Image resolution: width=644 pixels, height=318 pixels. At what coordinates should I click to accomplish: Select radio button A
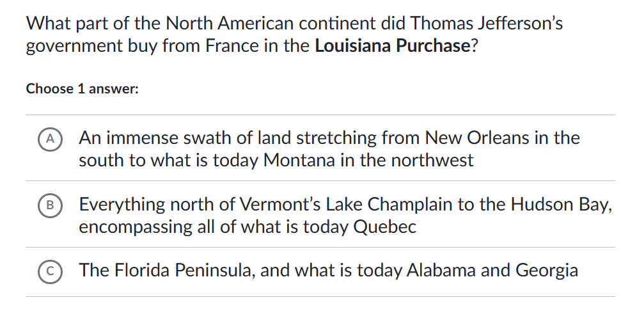pos(49,138)
